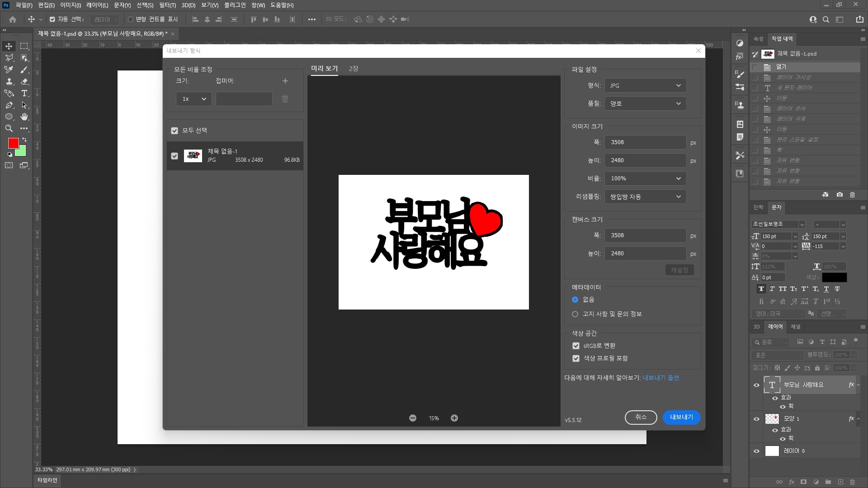Click the red foreground color swatch
Screen dimensions: 868x488
coord(13,143)
